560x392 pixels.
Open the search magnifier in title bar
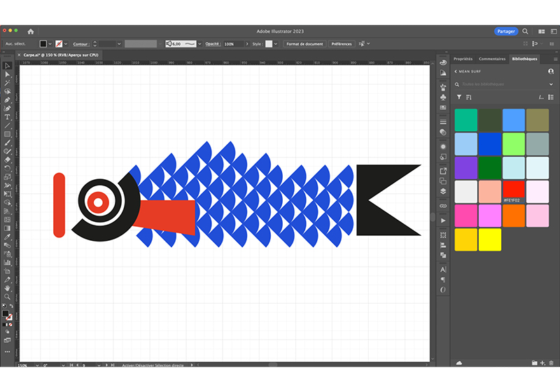pyautogui.click(x=525, y=31)
